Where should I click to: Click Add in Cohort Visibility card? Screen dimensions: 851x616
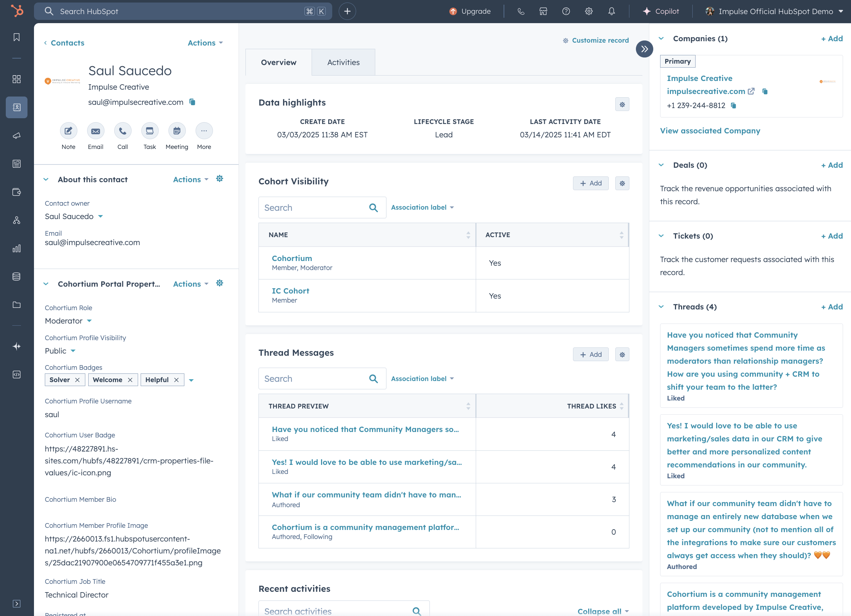(591, 183)
